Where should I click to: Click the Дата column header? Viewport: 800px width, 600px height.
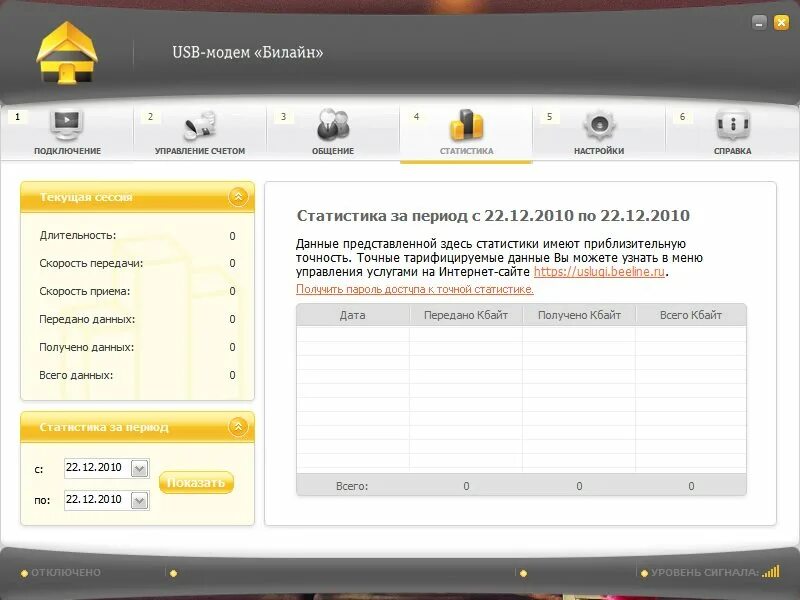(355, 316)
